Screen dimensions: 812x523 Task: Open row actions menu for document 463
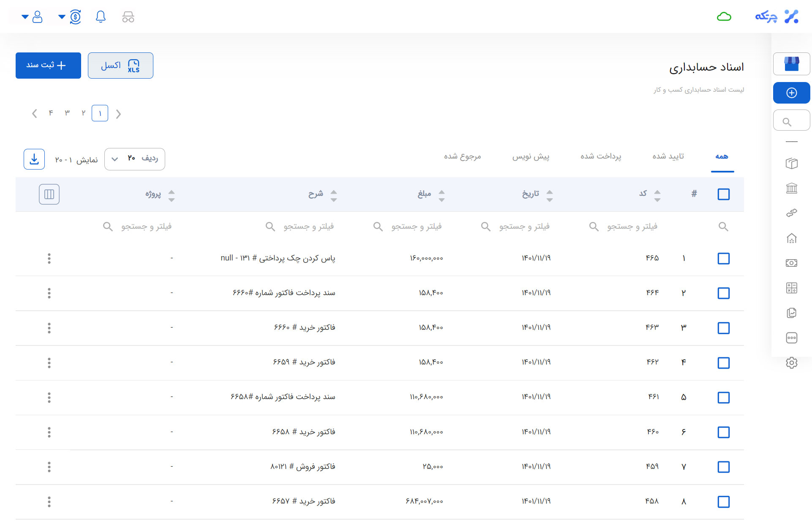[49, 328]
